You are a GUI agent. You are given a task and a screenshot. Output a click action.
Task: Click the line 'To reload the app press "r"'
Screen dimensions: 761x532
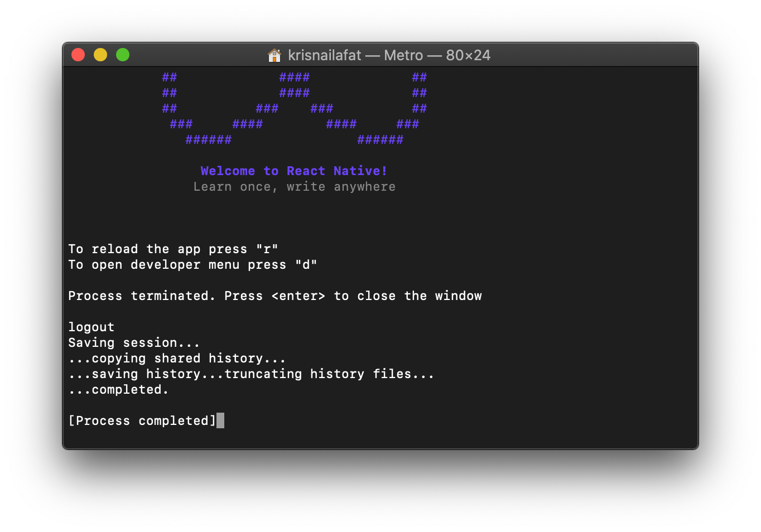[173, 249]
